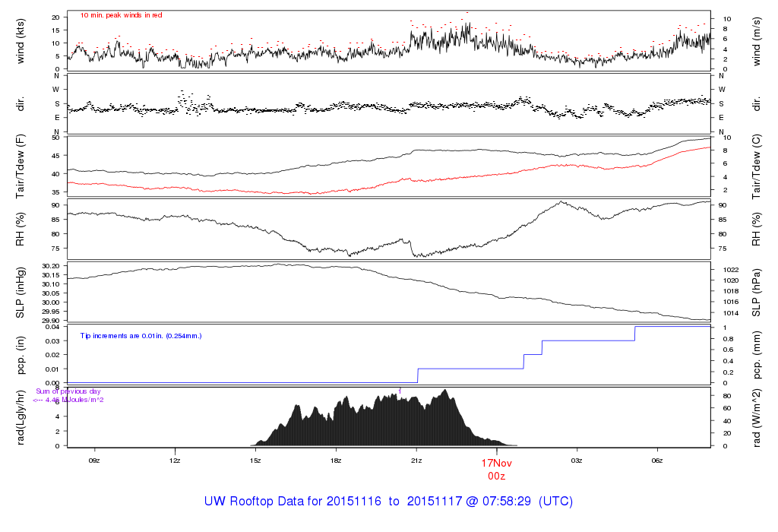Image resolution: width=778 pixels, height=532 pixels.
Task: Click the 'wind (m/s)' right axis label
Action: coord(756,41)
